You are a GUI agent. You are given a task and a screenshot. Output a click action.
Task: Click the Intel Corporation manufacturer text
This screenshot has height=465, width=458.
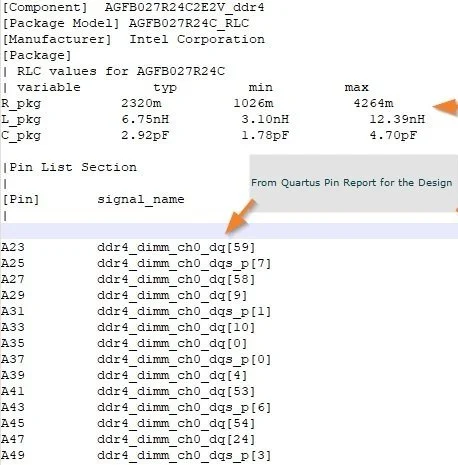197,39
